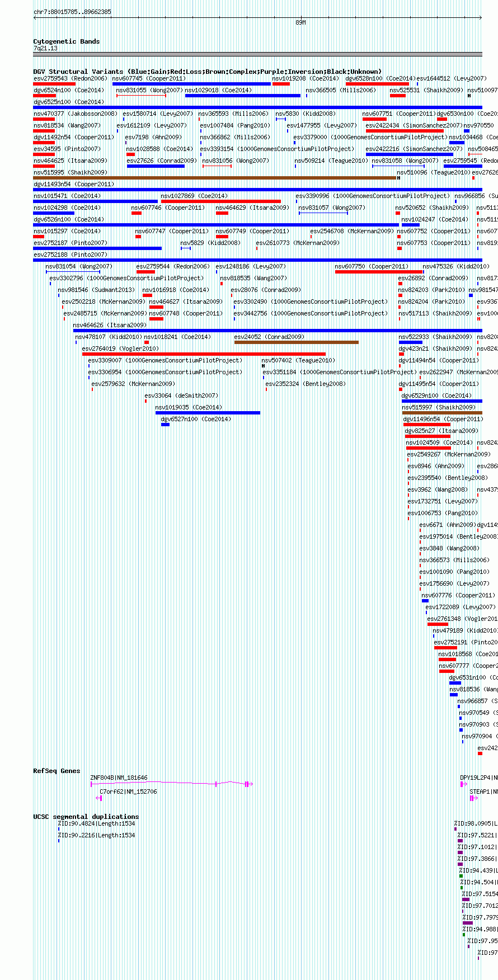Click esv2764019 (Vogler2010) label
This screenshot has height=980, width=498.
pyautogui.click(x=121, y=349)
